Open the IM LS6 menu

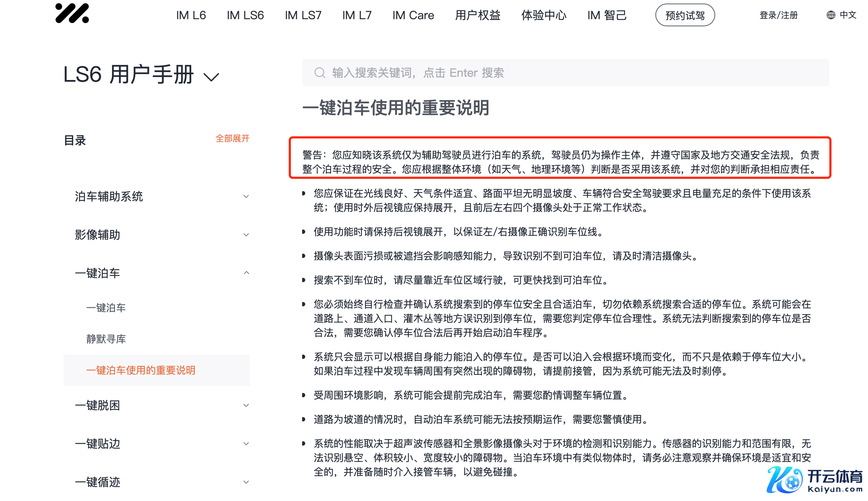245,15
